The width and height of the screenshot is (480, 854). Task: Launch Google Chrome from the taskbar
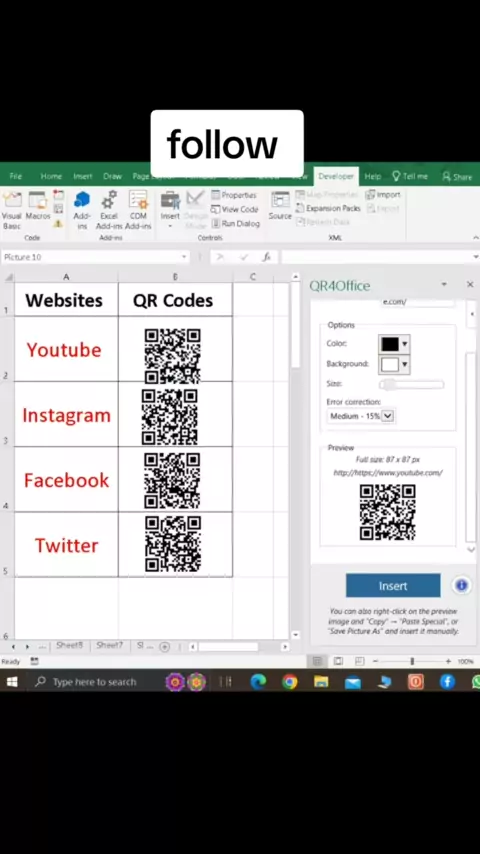(290, 681)
